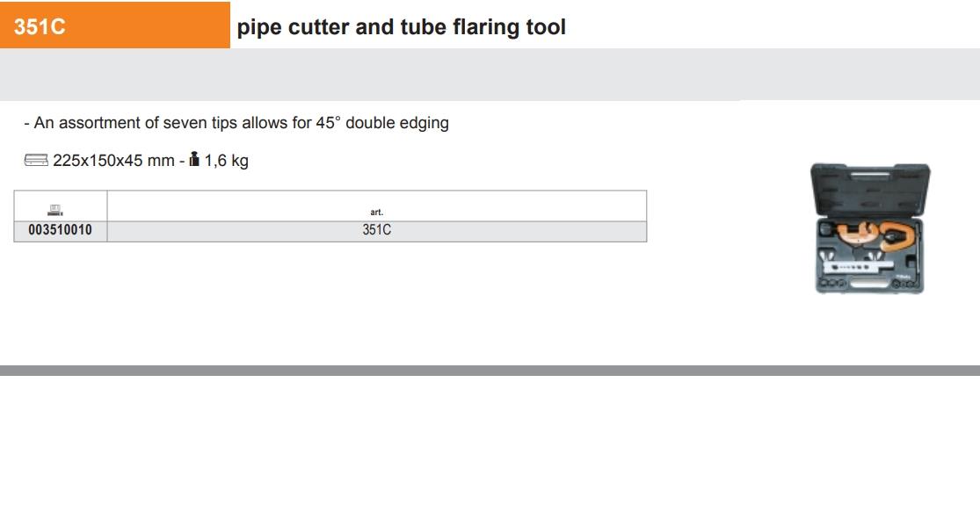
Task: Click the dark gray horizontal divider bar
Action: point(490,371)
